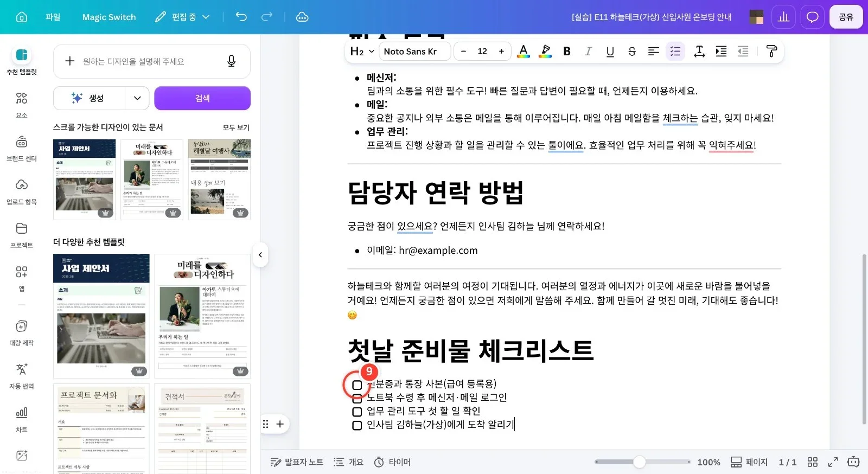The image size is (868, 474).
Task: Undo the last action
Action: 241,17
